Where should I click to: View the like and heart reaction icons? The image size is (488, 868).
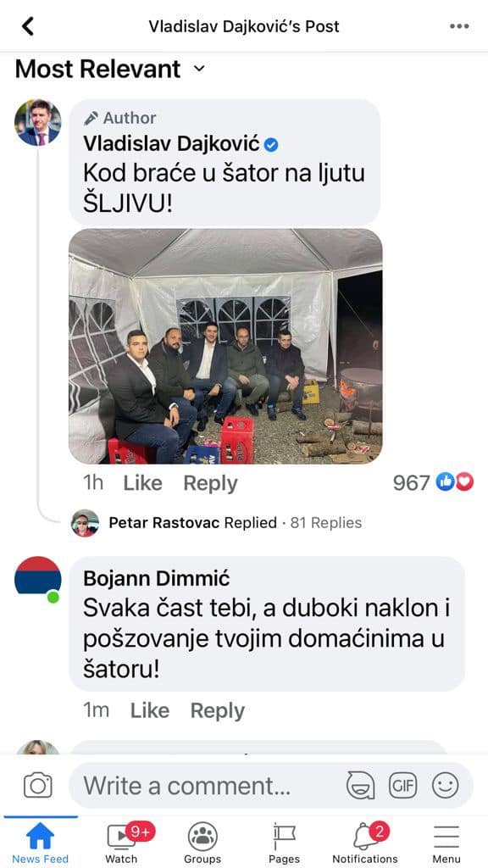455,482
